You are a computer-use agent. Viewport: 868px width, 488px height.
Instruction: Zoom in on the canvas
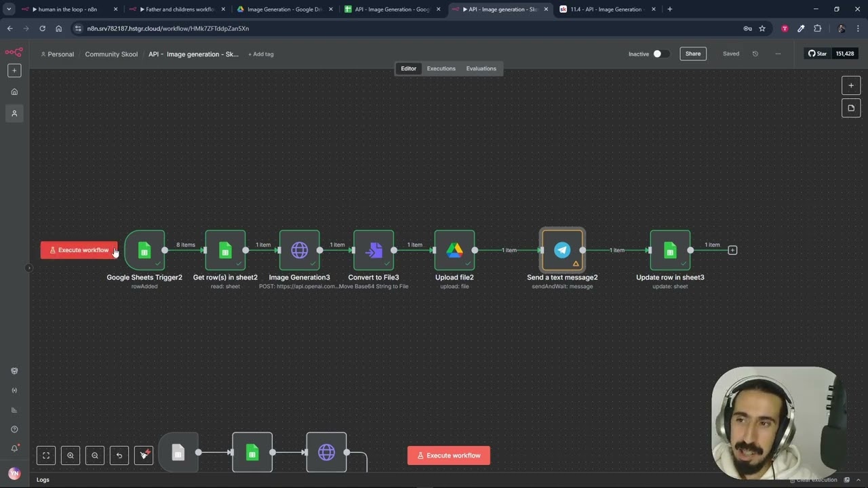pyautogui.click(x=71, y=455)
